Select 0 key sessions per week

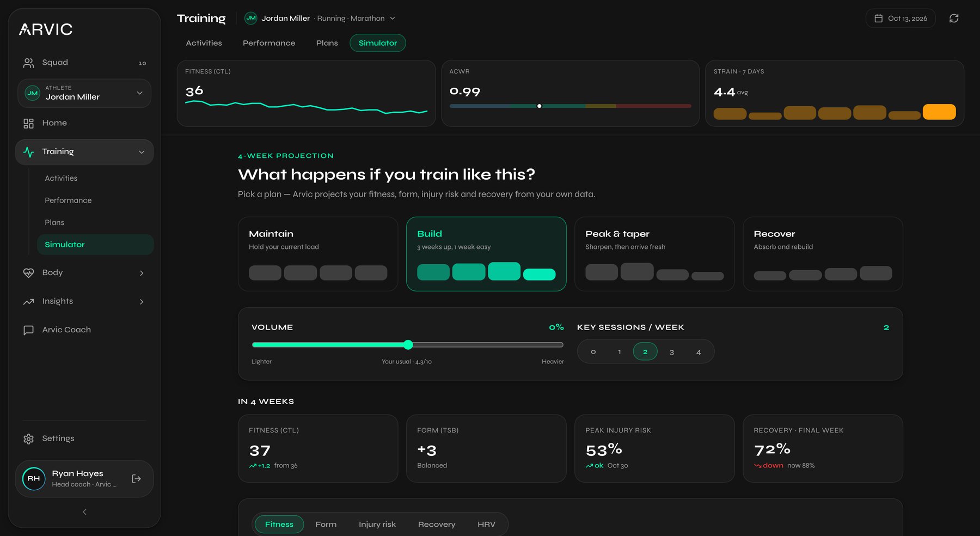[593, 352]
